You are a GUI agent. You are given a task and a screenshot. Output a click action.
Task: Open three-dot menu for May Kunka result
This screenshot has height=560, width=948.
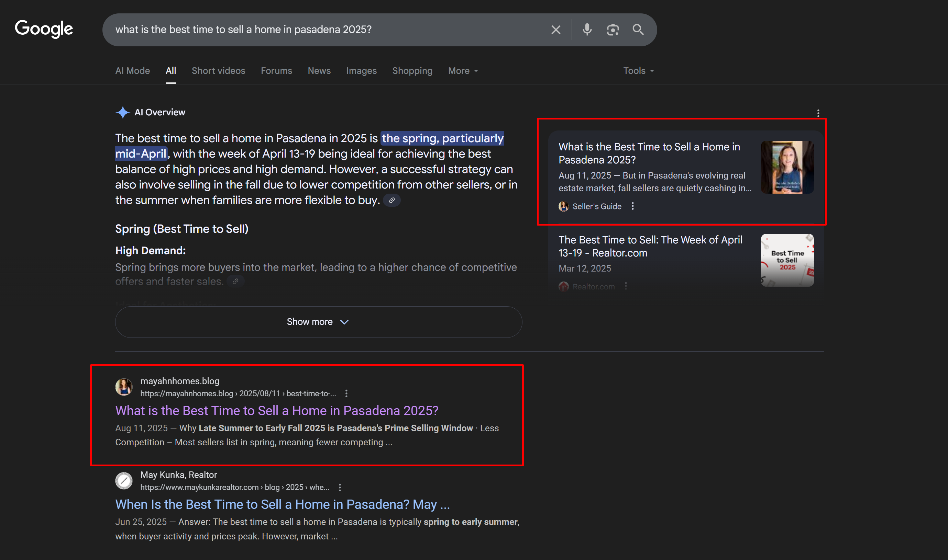tap(340, 487)
